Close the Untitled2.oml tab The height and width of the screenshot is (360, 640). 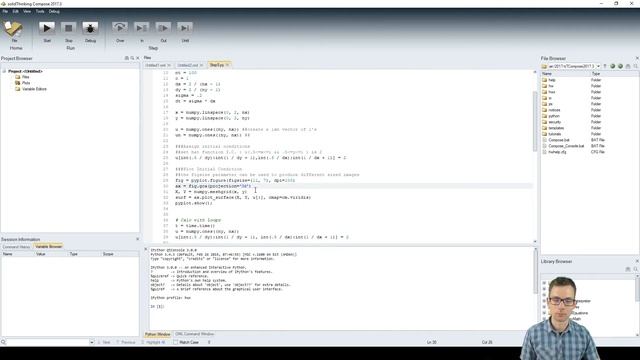(x=202, y=65)
